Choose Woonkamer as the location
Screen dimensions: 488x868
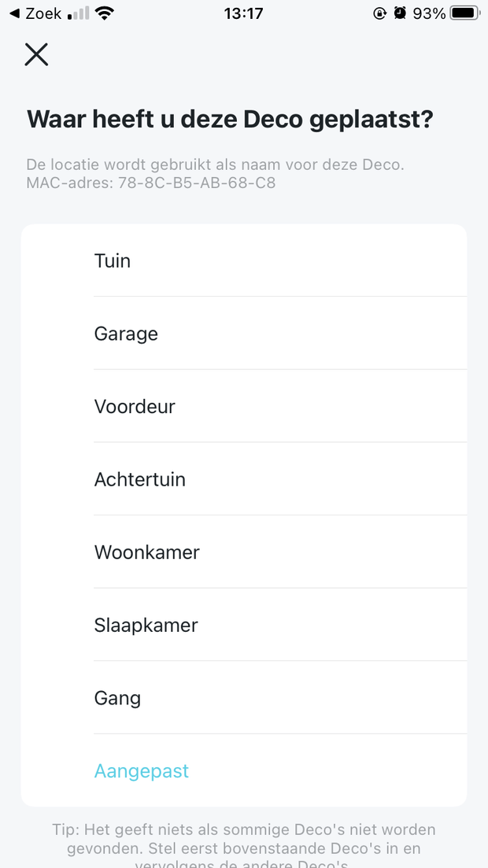244,552
